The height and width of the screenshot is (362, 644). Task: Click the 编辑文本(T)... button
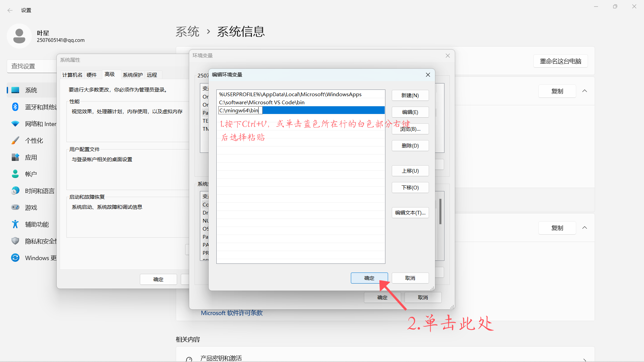point(410,213)
